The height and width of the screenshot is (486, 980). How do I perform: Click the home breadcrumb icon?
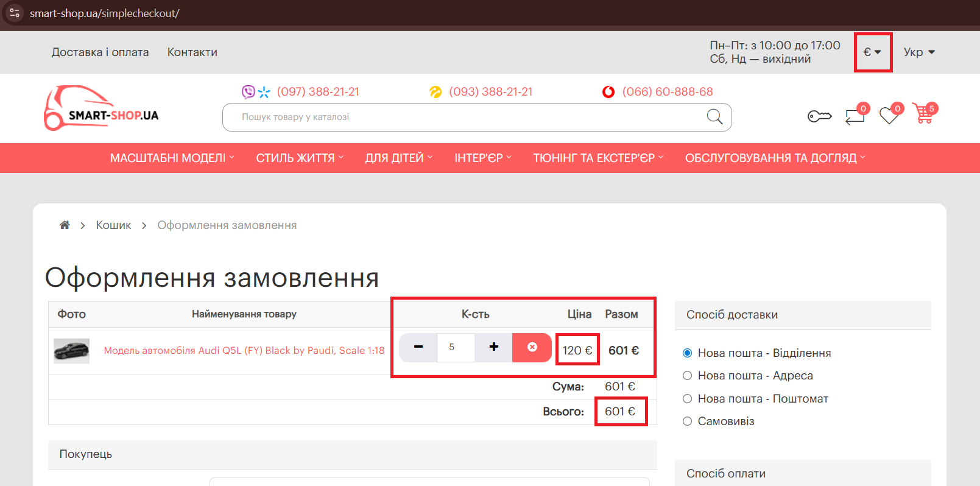pyautogui.click(x=65, y=225)
